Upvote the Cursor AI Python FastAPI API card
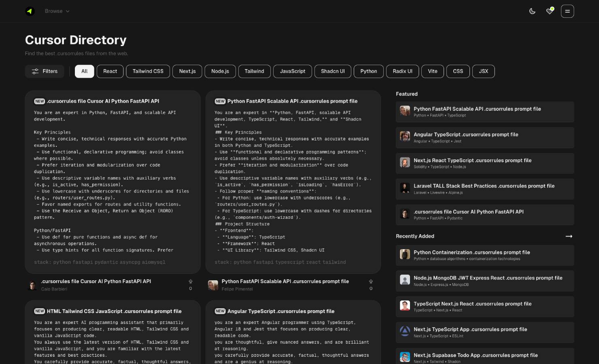Screen dimensions: 599x364 pos(191,284)
